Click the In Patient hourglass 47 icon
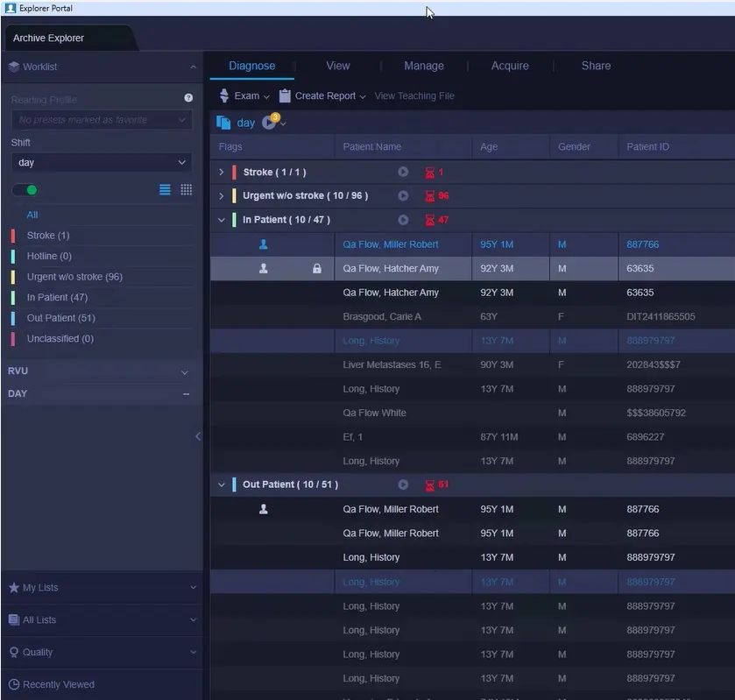 click(429, 220)
